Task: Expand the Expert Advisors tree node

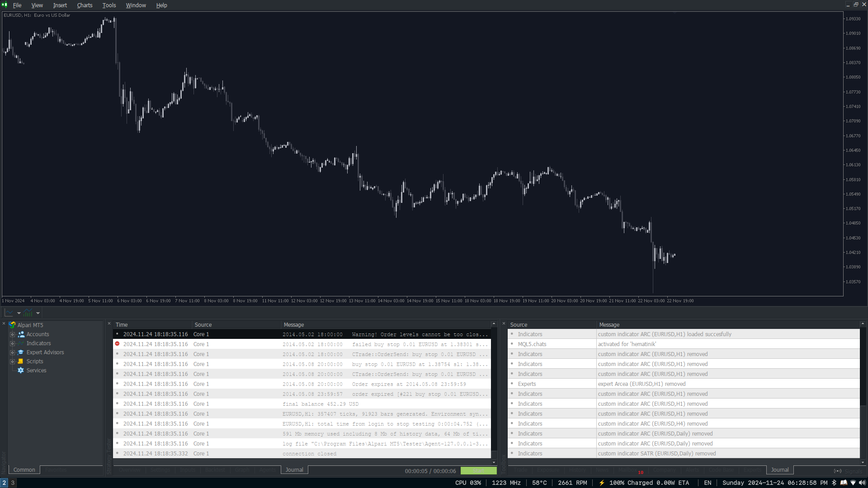Action: (x=13, y=352)
